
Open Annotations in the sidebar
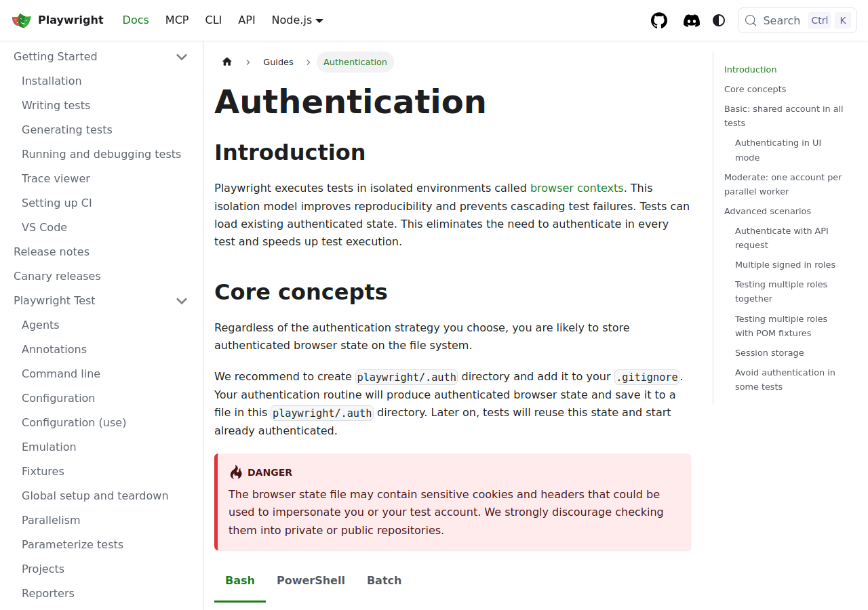click(54, 350)
